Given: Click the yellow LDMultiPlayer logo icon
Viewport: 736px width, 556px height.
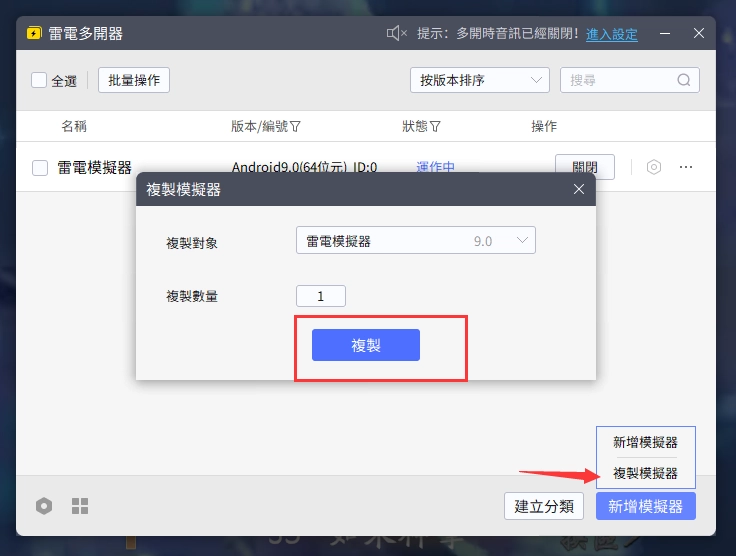Looking at the screenshot, I should click(34, 34).
